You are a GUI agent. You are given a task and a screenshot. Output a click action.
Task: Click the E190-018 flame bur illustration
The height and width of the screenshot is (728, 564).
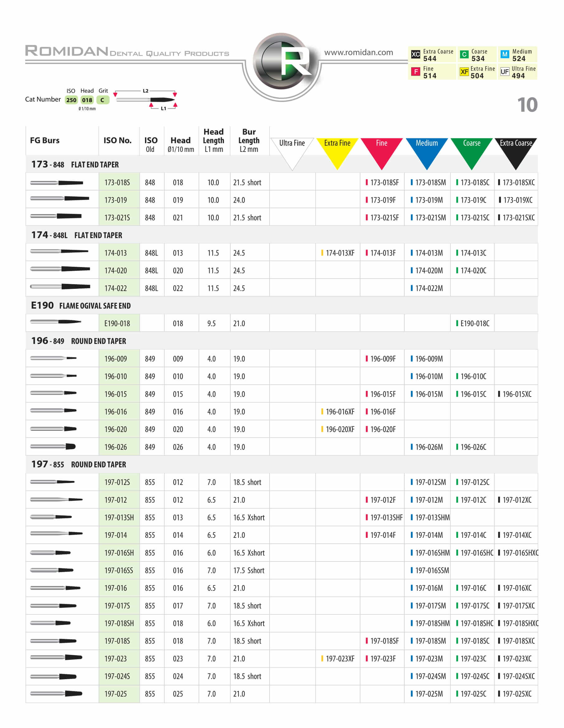(56, 322)
